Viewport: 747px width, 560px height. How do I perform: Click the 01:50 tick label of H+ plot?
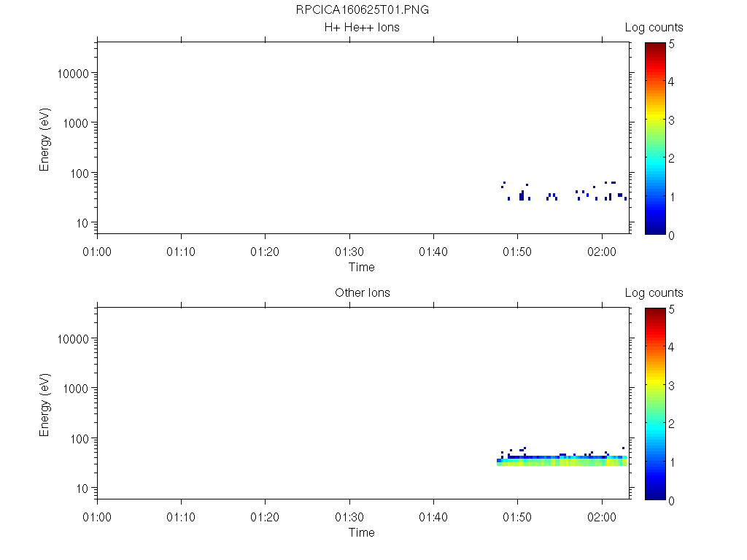pos(517,252)
